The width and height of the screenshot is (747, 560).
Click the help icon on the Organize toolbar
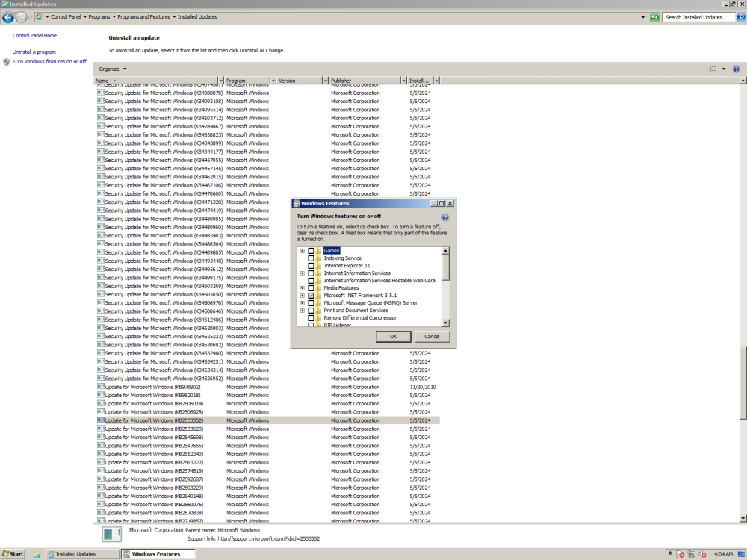point(736,69)
